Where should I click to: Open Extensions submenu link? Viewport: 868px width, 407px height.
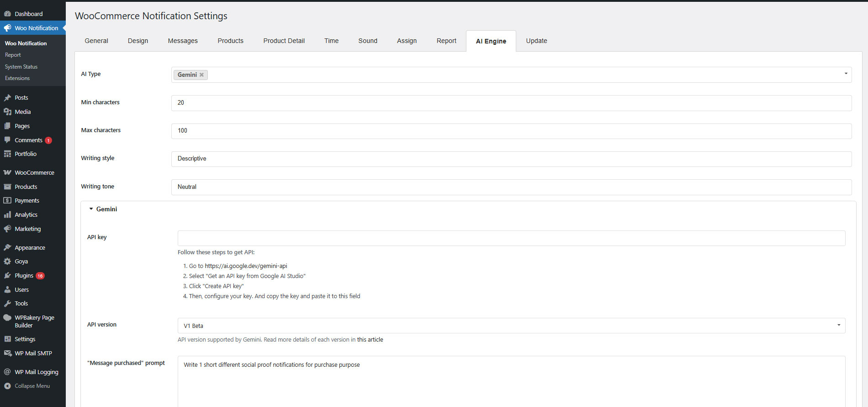(17, 78)
